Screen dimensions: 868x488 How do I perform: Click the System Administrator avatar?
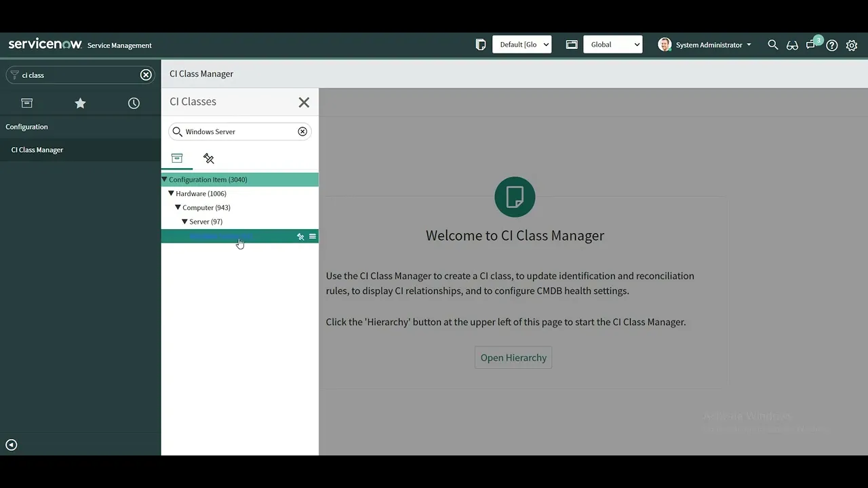(665, 45)
